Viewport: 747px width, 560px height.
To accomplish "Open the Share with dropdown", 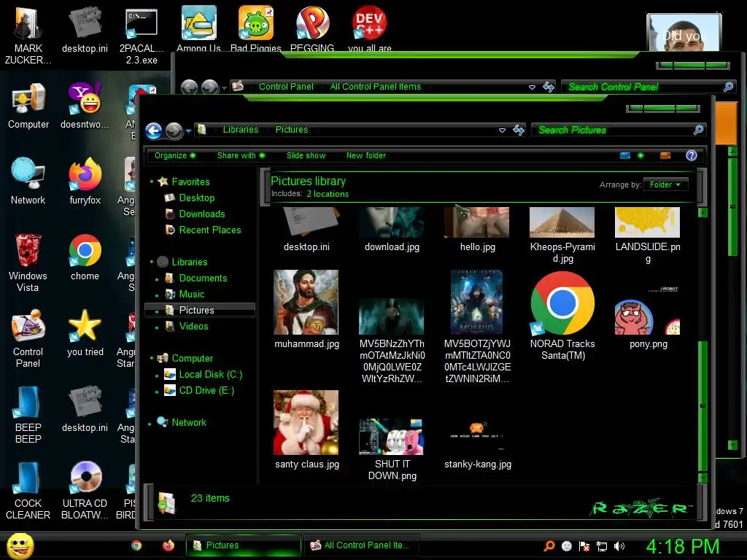I will pyautogui.click(x=241, y=155).
